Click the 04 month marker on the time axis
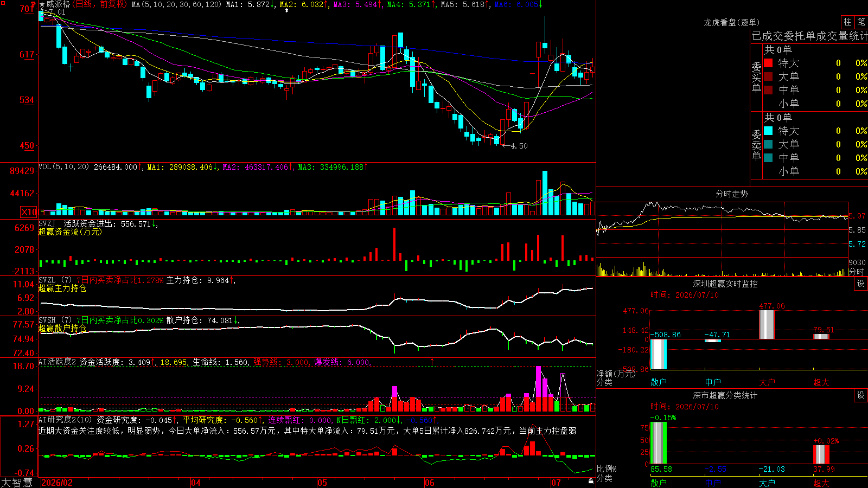 pyautogui.click(x=196, y=483)
